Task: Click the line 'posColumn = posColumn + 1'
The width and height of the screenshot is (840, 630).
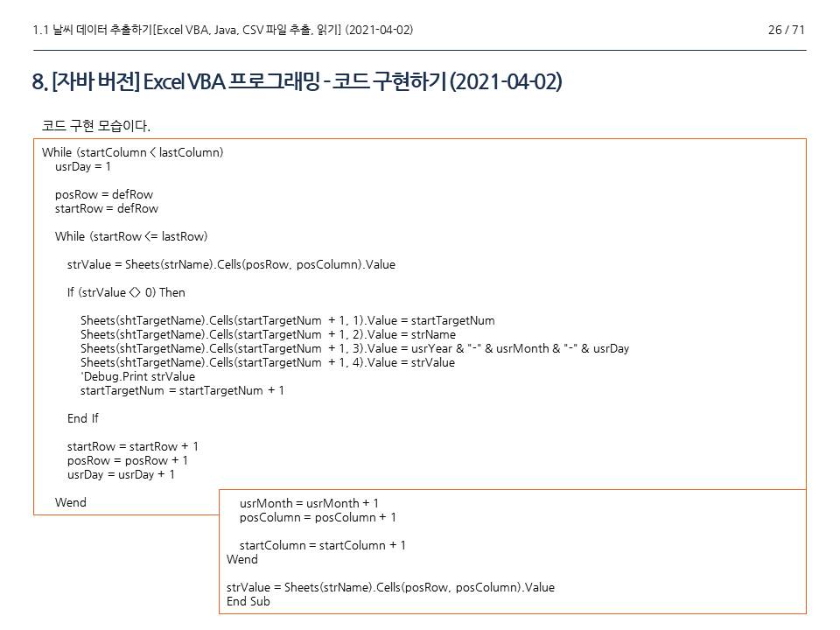Action: (x=318, y=517)
